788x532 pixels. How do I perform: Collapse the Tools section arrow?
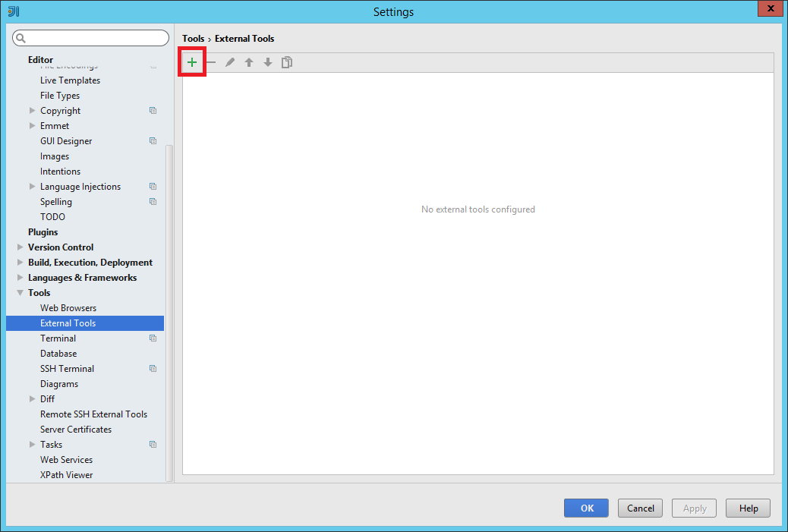click(x=20, y=293)
